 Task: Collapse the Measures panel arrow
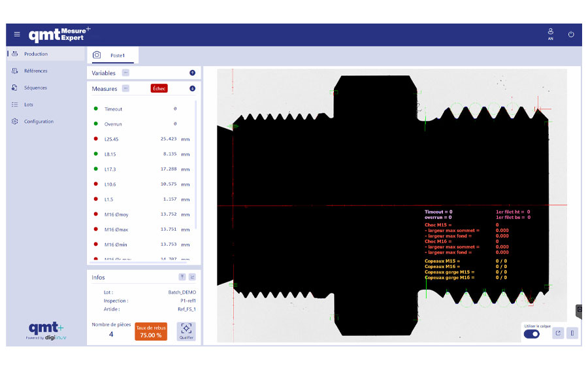tap(192, 88)
